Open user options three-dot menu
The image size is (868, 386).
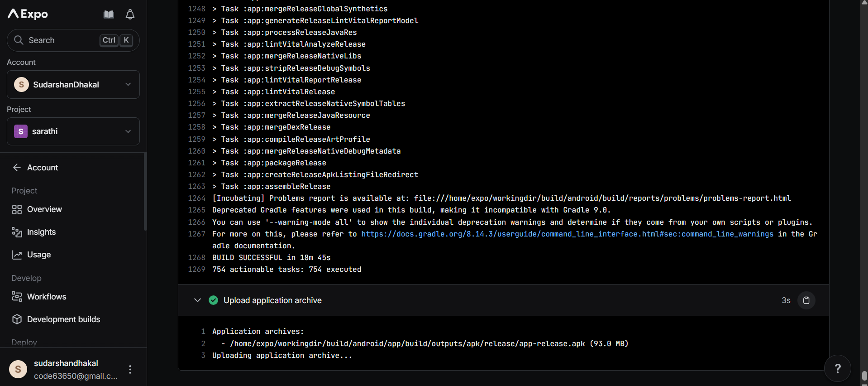pos(130,370)
